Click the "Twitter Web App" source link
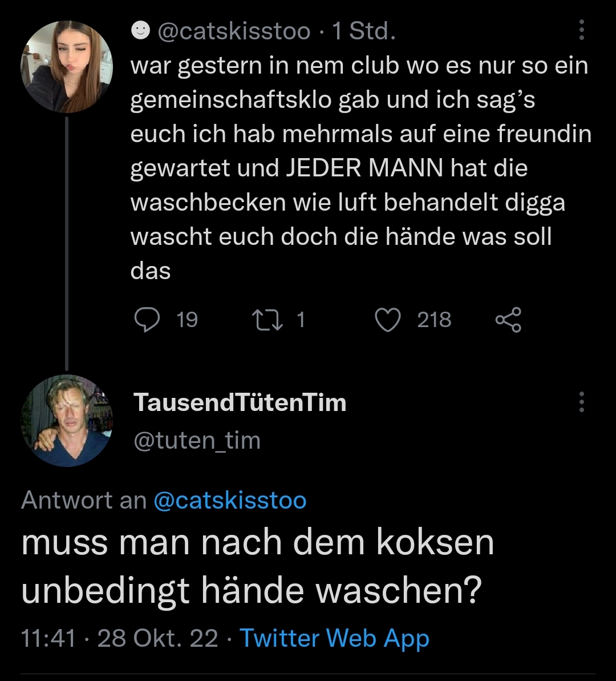616x681 pixels. (334, 638)
